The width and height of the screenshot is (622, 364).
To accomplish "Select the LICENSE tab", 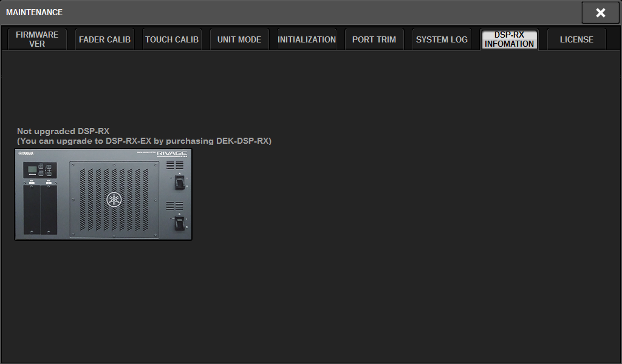I will point(576,39).
